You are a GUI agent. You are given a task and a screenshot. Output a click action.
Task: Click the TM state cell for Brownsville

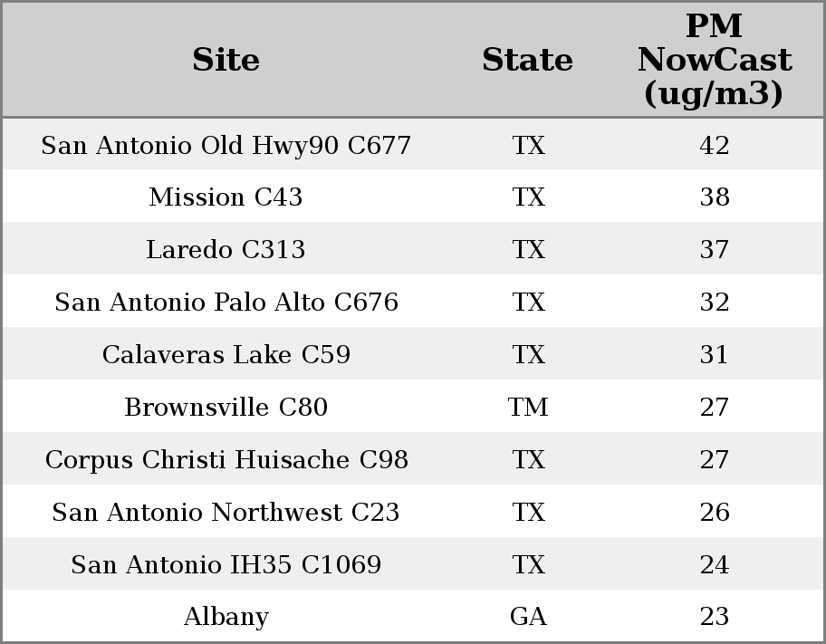coord(528,408)
